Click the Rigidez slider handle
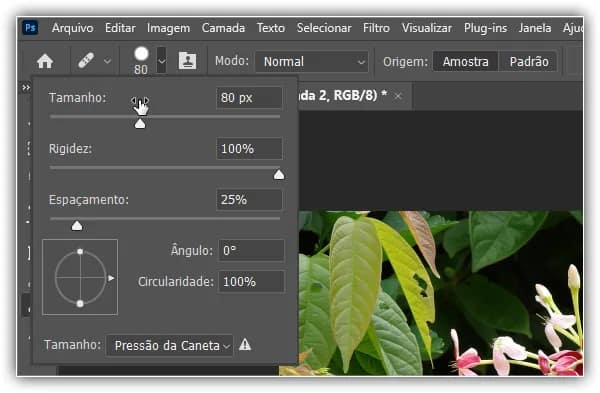The width and height of the screenshot is (600, 393). pyautogui.click(x=279, y=175)
